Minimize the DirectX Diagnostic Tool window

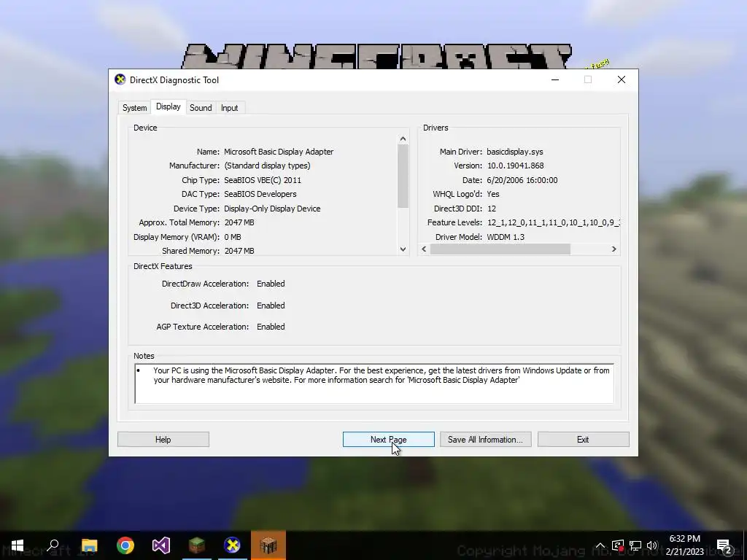555,79
